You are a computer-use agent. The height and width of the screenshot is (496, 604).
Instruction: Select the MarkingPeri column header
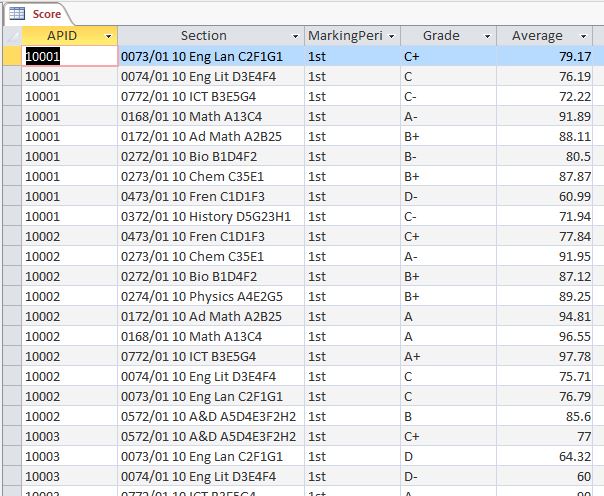coord(352,36)
